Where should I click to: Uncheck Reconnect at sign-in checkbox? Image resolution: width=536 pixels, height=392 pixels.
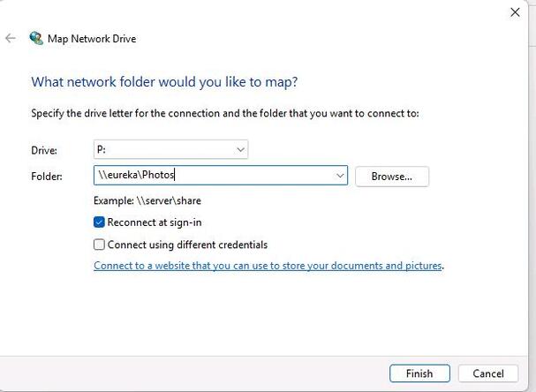pyautogui.click(x=99, y=222)
